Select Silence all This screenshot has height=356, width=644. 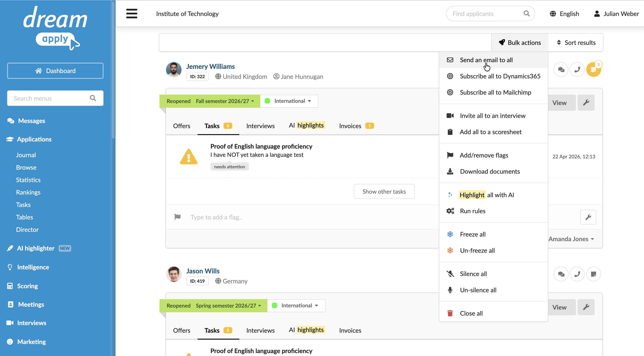click(x=493, y=274)
